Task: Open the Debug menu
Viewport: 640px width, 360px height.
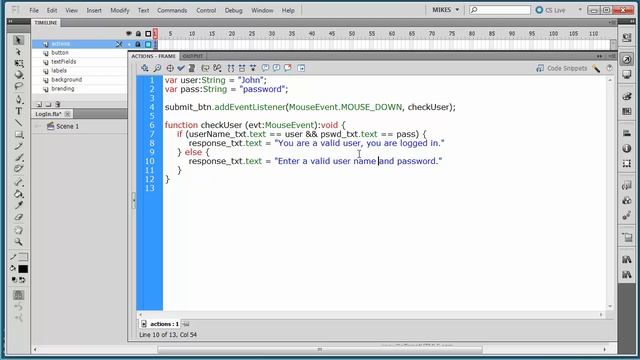Action: click(x=233, y=10)
